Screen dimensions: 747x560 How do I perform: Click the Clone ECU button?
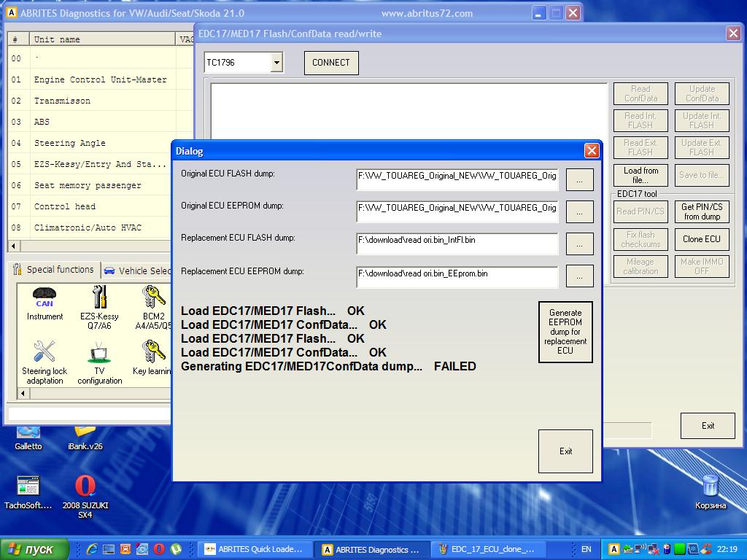[x=702, y=239]
